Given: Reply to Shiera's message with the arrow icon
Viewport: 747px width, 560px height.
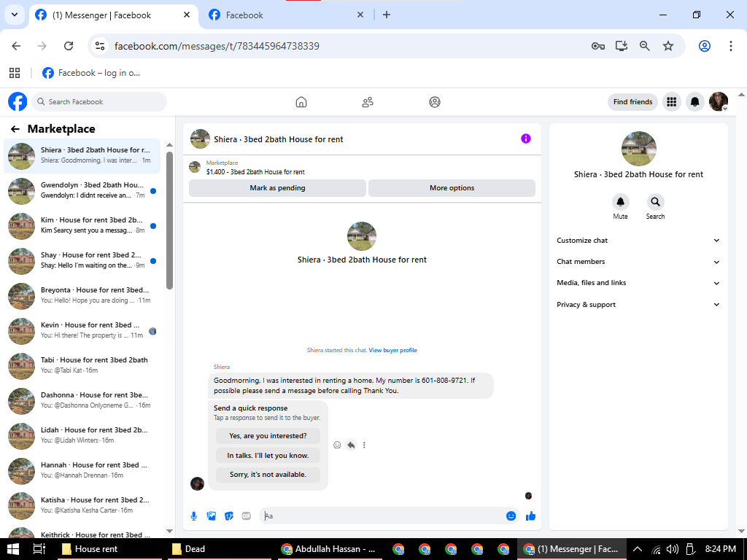Looking at the screenshot, I should (x=351, y=446).
